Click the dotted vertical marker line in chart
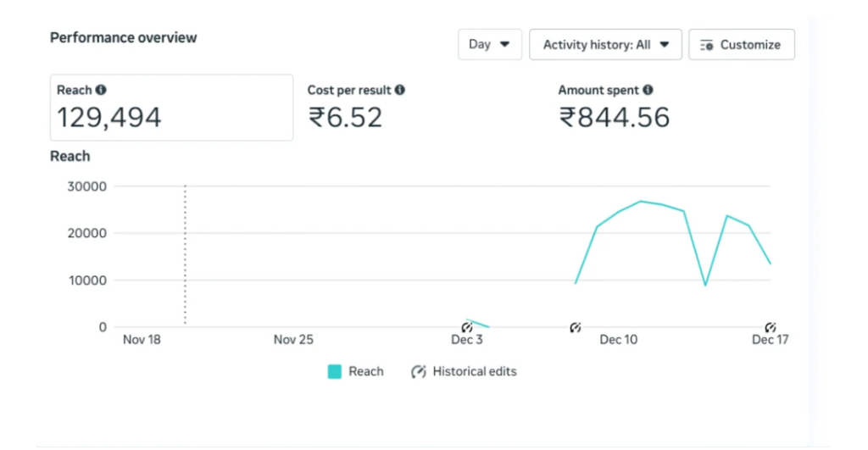The image size is (868, 450). (185, 254)
